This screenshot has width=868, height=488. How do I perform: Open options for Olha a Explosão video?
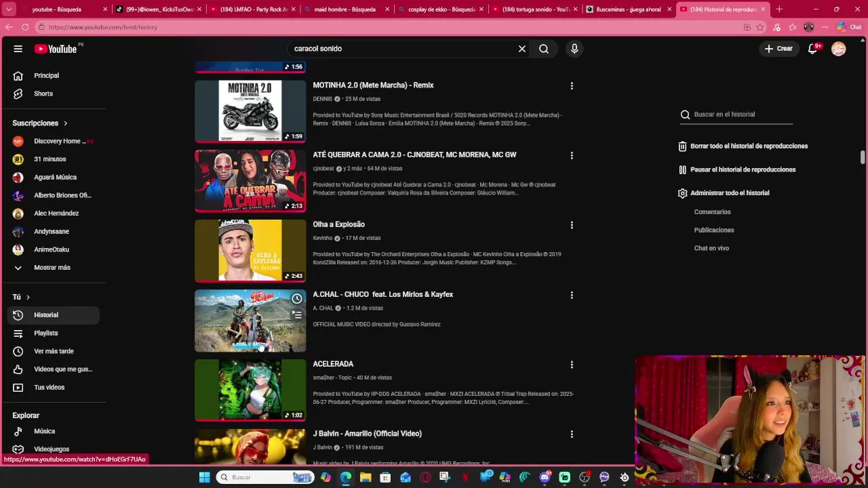click(x=572, y=225)
